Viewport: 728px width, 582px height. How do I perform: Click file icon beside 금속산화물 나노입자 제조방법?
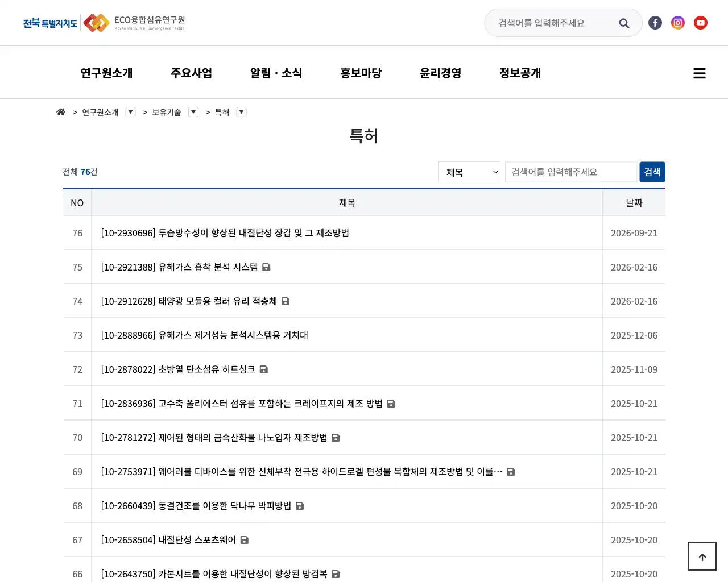[336, 438]
